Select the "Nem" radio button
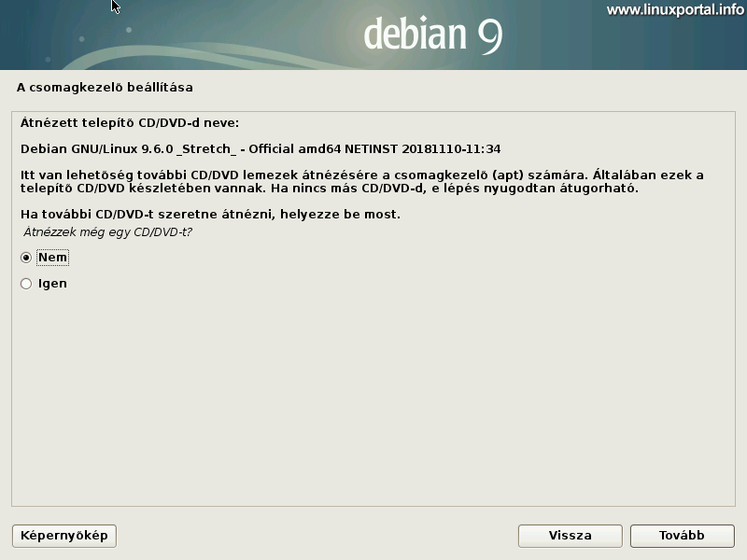 click(x=26, y=258)
